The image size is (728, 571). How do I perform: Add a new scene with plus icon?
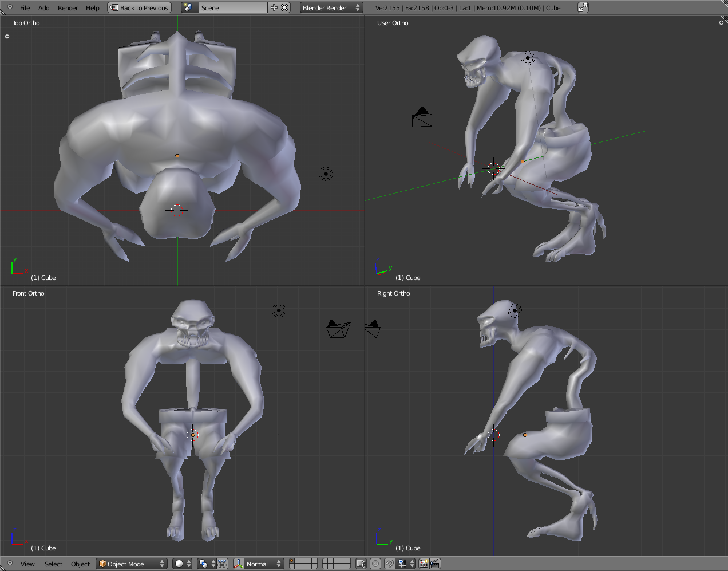274,8
